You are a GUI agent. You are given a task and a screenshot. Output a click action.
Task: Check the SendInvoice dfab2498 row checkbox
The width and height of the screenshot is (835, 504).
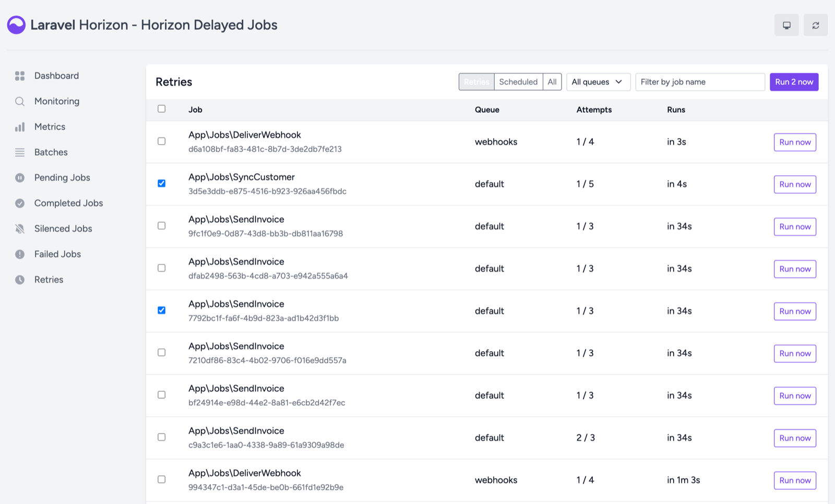click(162, 268)
